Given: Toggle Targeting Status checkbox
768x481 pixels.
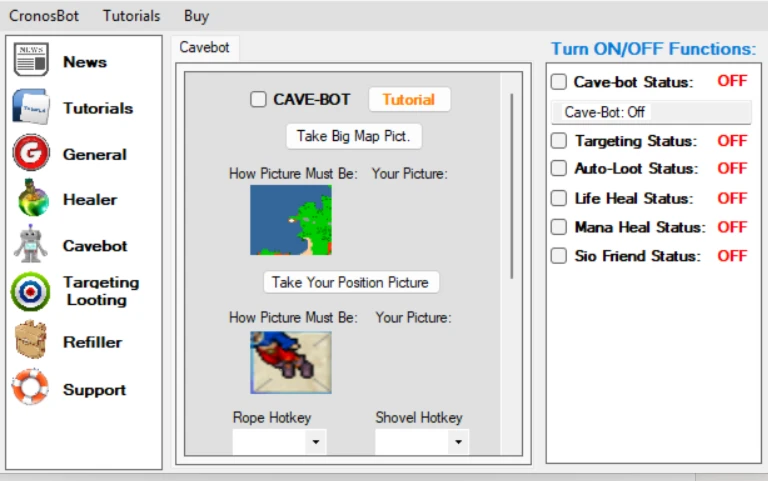Looking at the screenshot, I should pos(559,141).
